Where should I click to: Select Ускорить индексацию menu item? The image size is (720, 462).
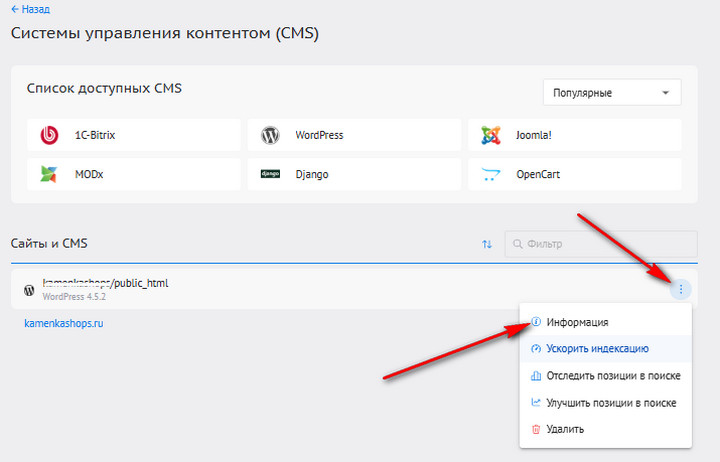point(606,349)
